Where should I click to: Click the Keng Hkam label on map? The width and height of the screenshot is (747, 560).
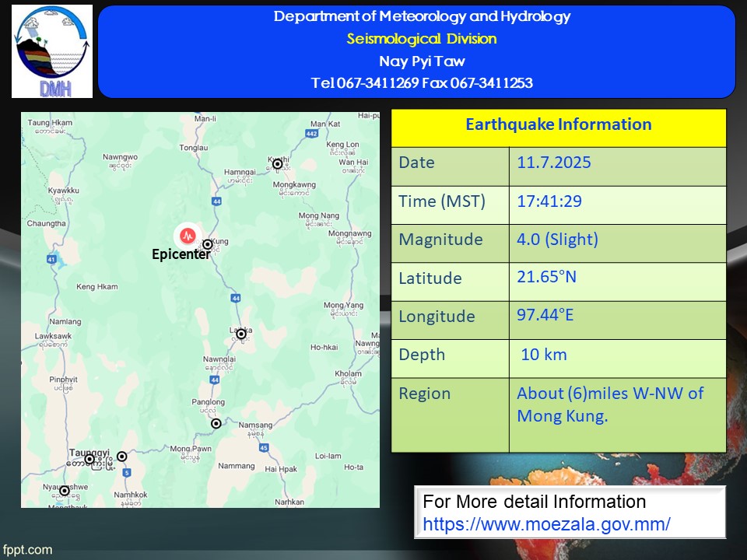click(x=96, y=287)
